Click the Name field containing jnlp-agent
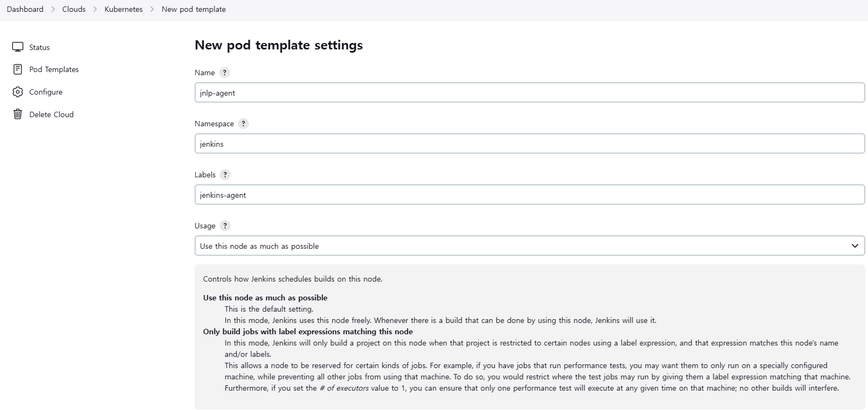 pos(529,92)
